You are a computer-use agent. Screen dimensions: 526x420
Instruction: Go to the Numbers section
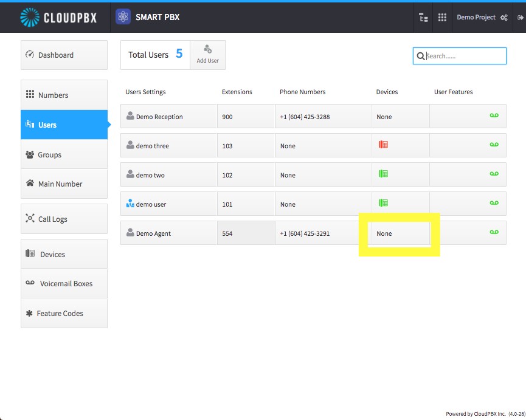pos(64,95)
